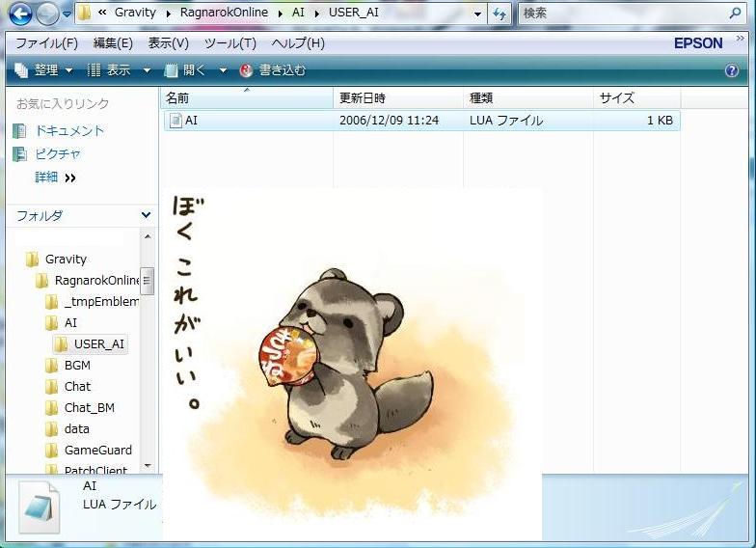Screen dimensions: 756x548
Task: Sort by the サイズ column header
Action: pyautogui.click(x=636, y=98)
